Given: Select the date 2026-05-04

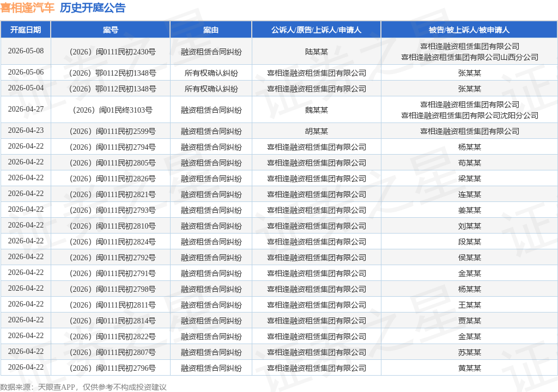Looking at the screenshot, I should (26, 88).
